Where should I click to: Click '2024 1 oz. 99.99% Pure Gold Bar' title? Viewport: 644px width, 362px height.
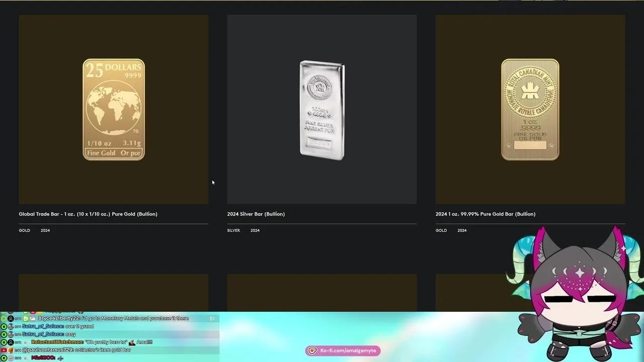pos(485,214)
